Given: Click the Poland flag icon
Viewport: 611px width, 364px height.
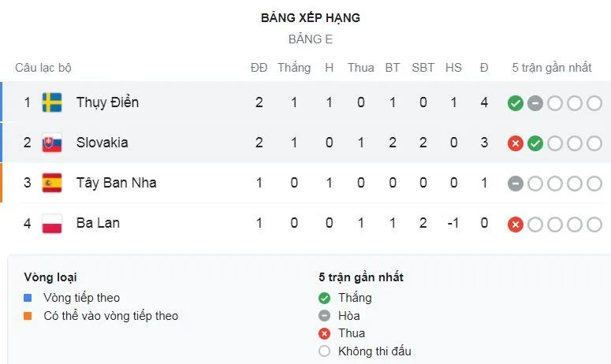Looking at the screenshot, I should (x=52, y=223).
